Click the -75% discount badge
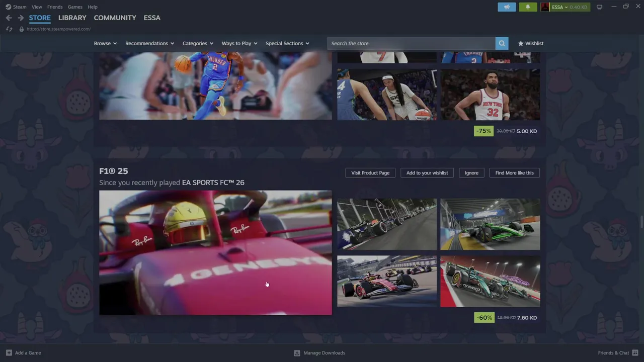 (484, 131)
